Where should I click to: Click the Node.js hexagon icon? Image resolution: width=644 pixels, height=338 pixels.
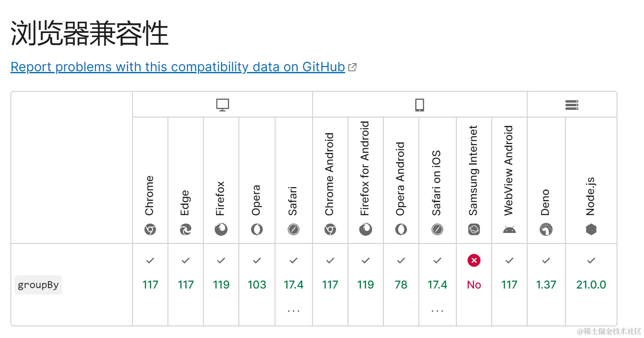(x=591, y=229)
